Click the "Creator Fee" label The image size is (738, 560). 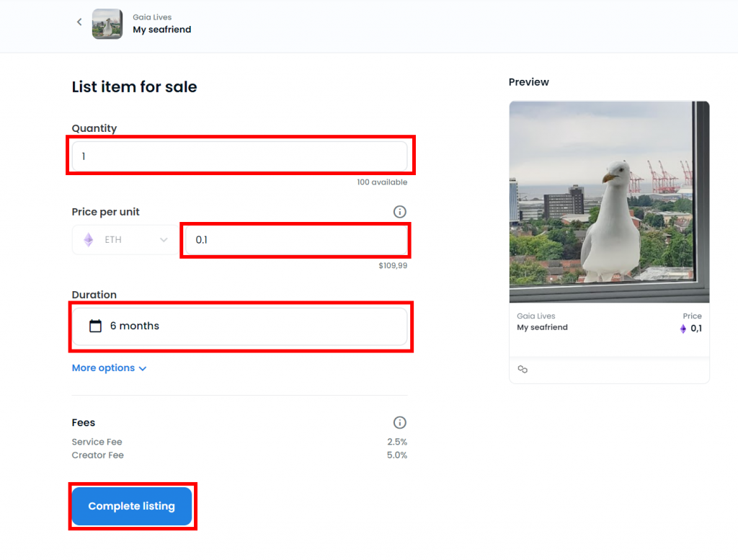[x=97, y=455]
